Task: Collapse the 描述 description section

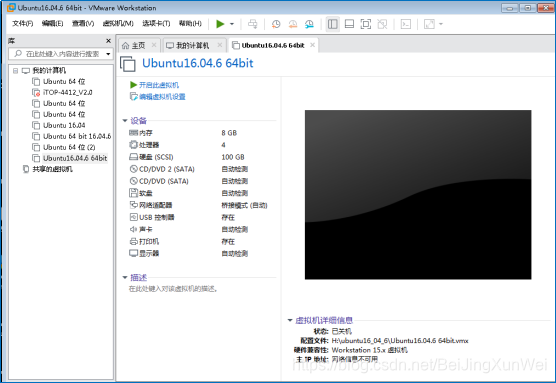Action: pyautogui.click(x=125, y=278)
